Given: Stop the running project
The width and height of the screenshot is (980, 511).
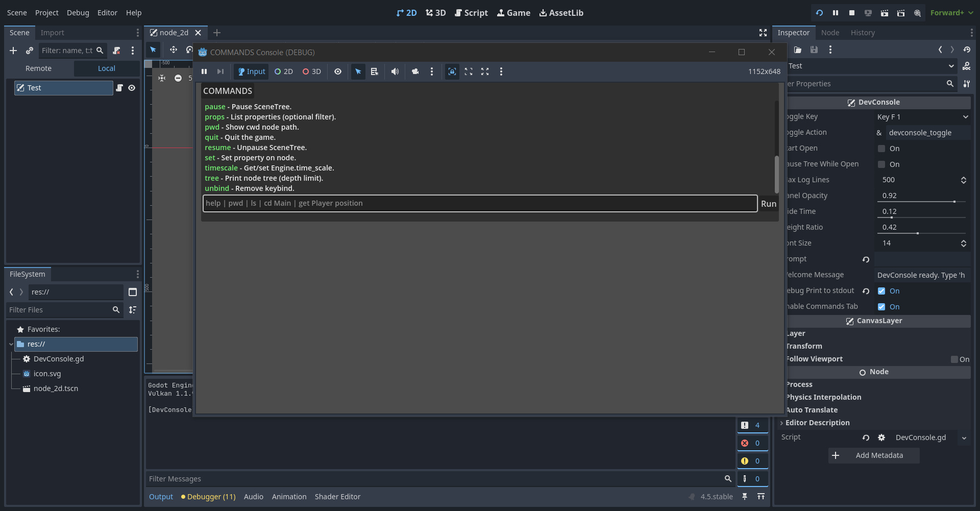Looking at the screenshot, I should click(852, 13).
